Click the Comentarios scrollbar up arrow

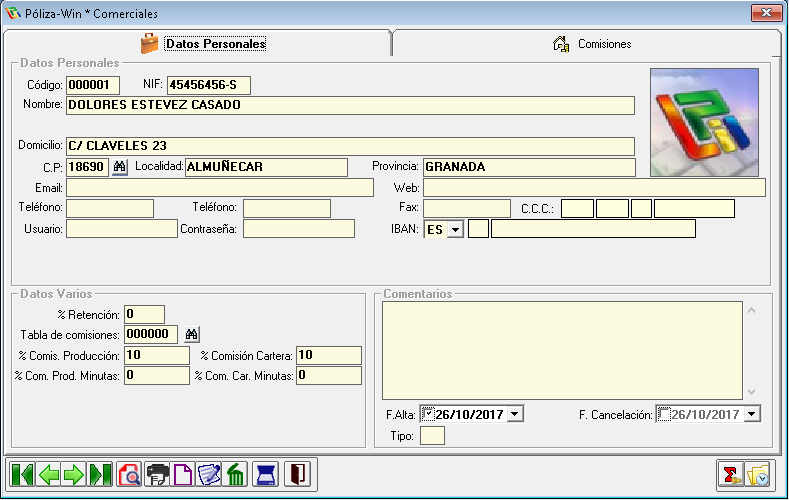click(x=751, y=310)
